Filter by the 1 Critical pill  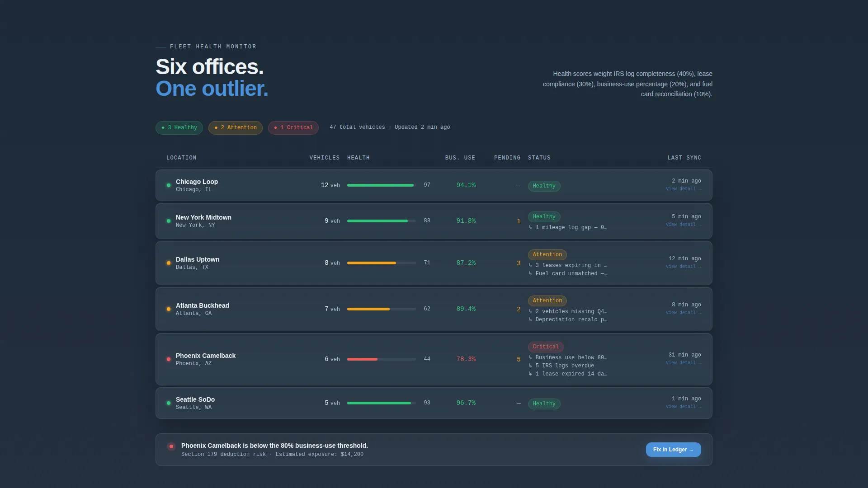293,128
